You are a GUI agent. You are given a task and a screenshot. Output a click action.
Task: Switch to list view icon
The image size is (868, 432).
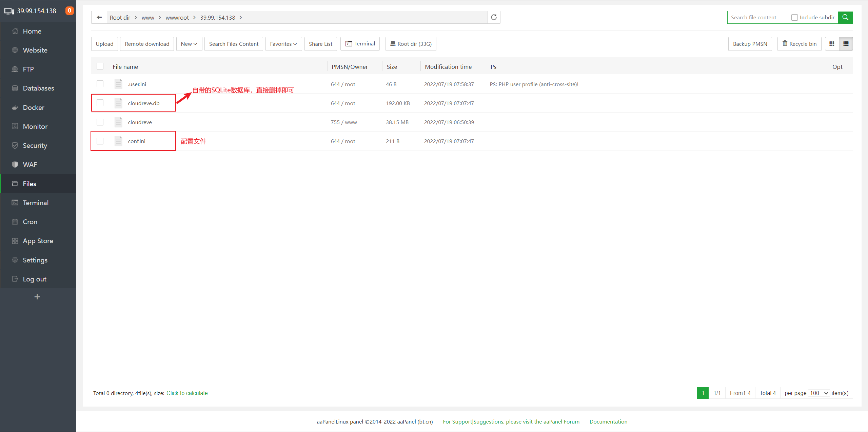coord(846,44)
